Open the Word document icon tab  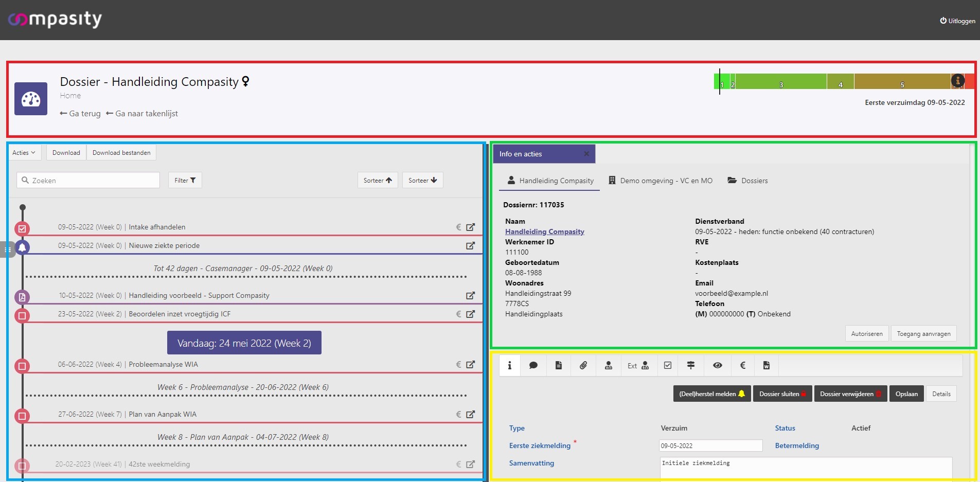[767, 365]
